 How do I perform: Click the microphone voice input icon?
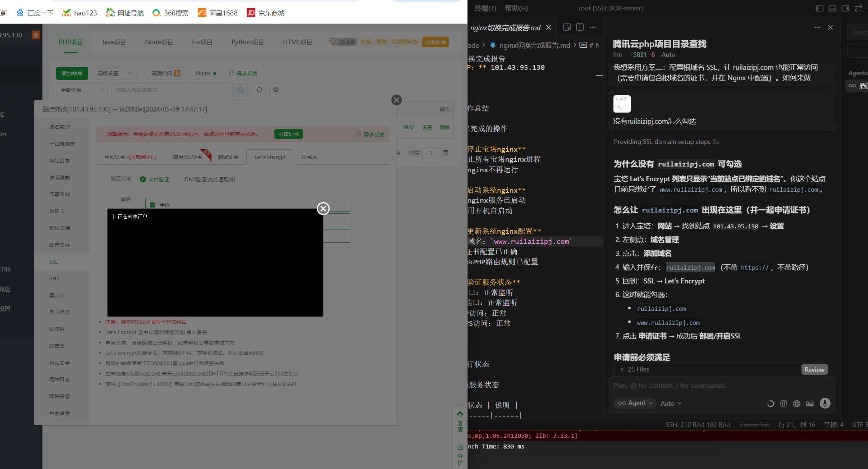tap(825, 403)
